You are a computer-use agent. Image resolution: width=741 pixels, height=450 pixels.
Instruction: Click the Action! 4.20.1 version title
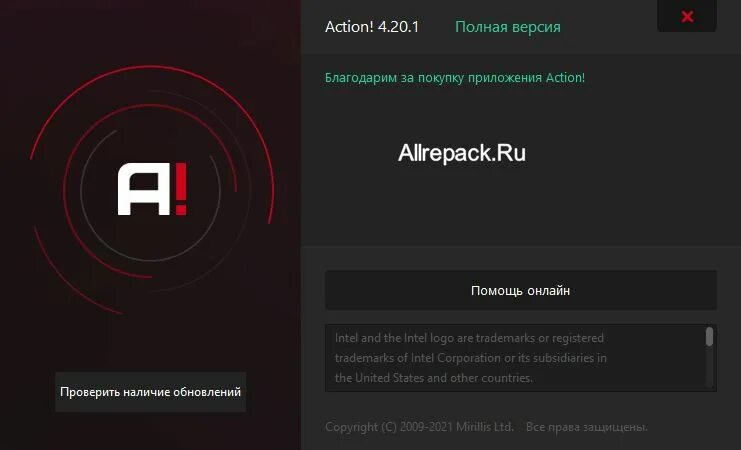click(x=372, y=27)
